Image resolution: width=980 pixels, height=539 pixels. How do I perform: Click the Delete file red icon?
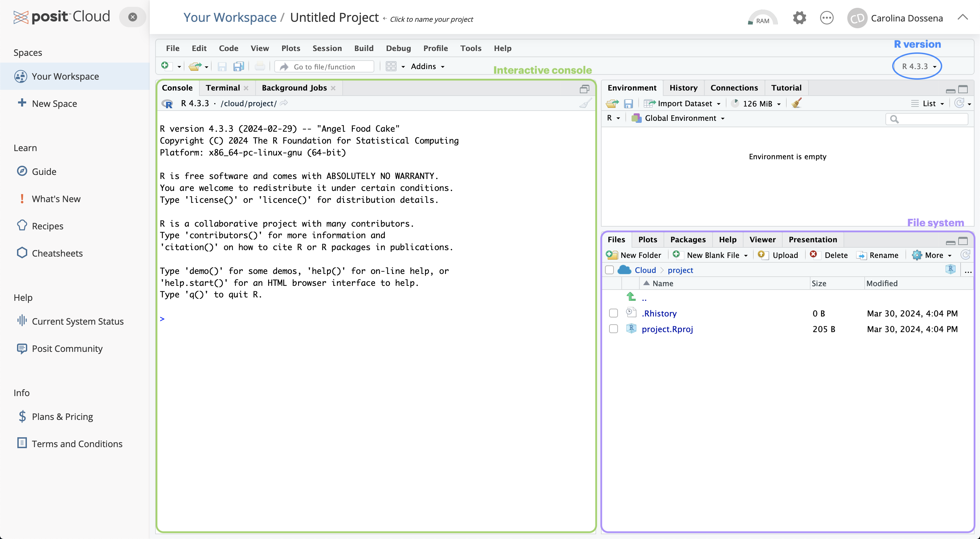[813, 255]
